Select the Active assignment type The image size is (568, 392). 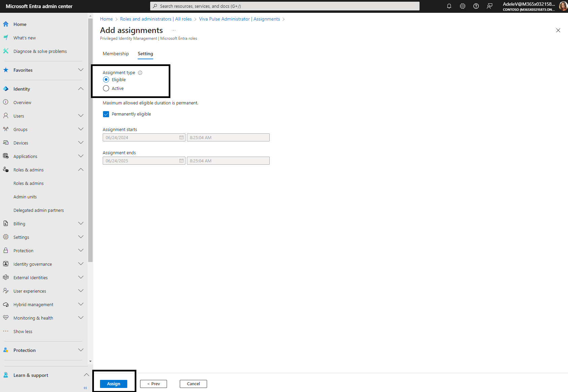(x=106, y=88)
